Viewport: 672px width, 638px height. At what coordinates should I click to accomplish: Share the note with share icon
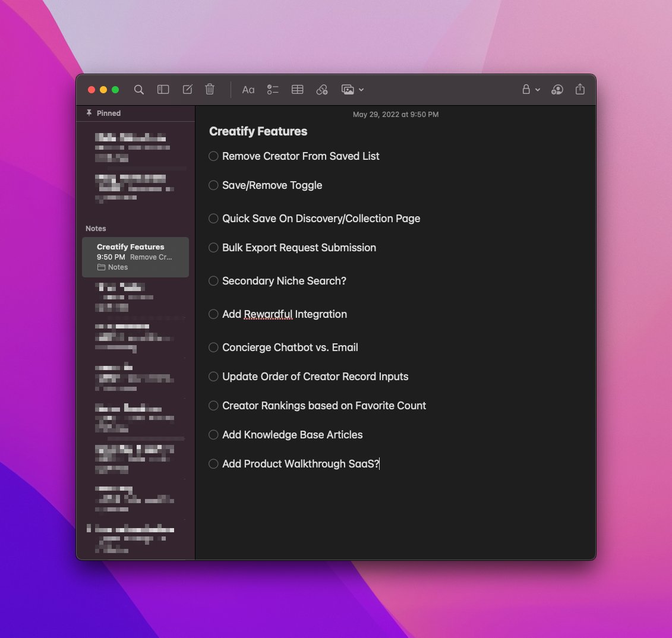click(x=580, y=89)
